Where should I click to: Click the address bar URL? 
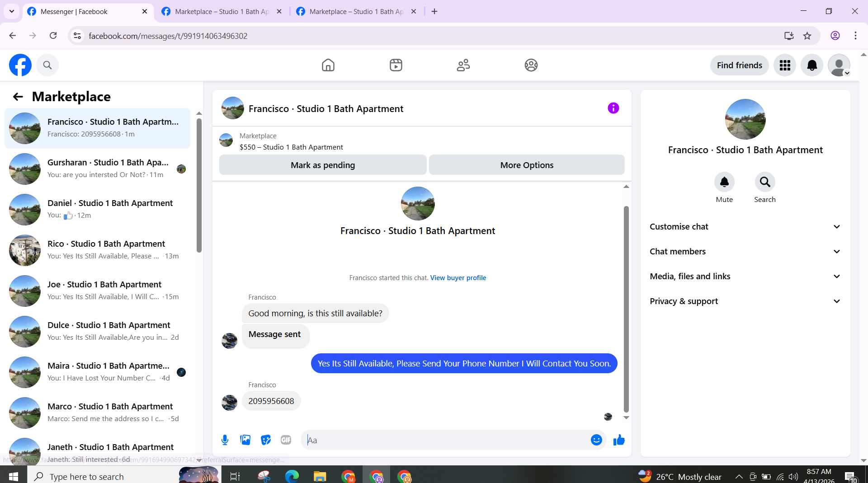168,36
